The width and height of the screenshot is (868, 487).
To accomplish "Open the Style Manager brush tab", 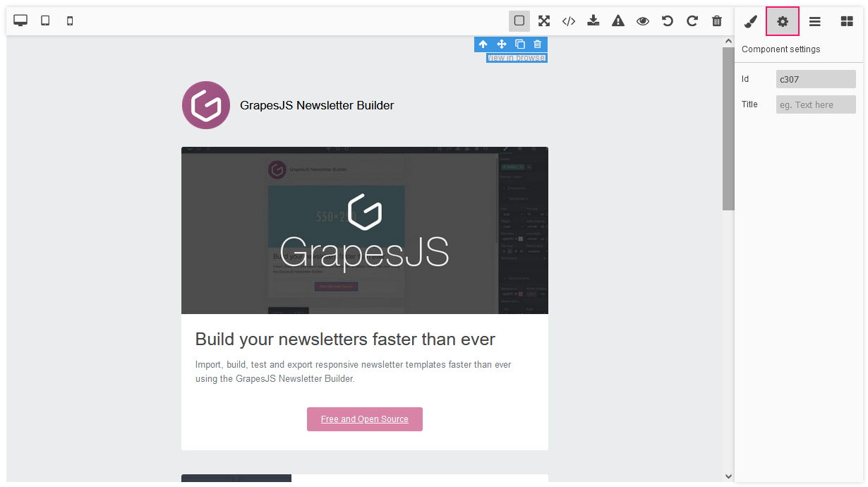I will (x=751, y=22).
